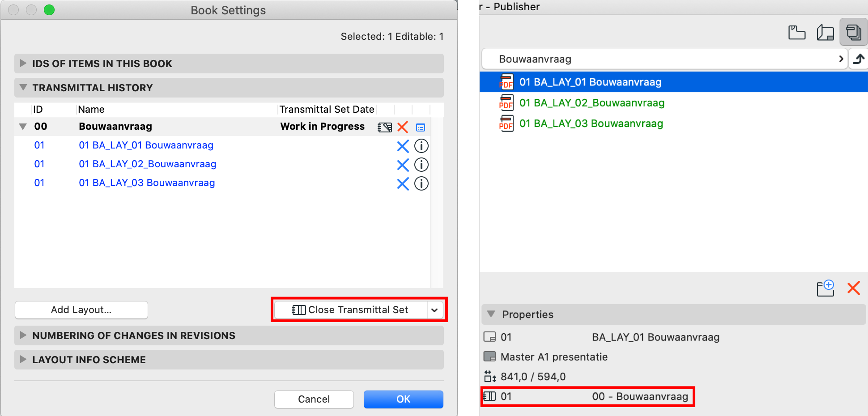Expand IDS OF ITEMS IN THIS BOOK
The width and height of the screenshot is (868, 416).
[23, 63]
